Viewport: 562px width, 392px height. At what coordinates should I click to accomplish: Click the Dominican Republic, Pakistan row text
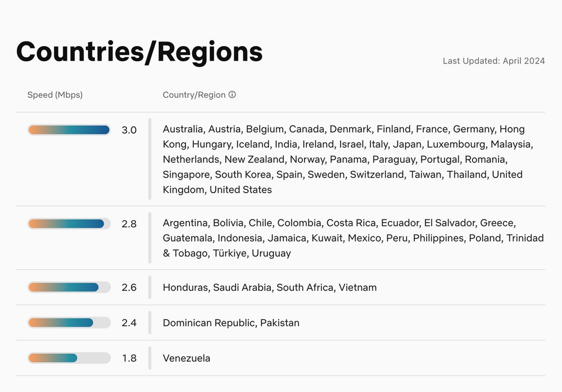[231, 322]
